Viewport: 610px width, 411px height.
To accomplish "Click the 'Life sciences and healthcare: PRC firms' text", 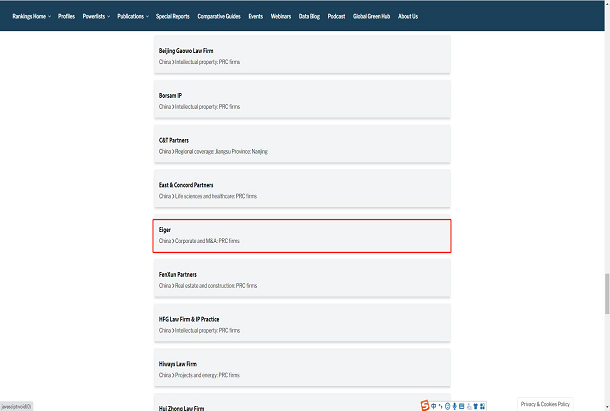I will pos(216,196).
